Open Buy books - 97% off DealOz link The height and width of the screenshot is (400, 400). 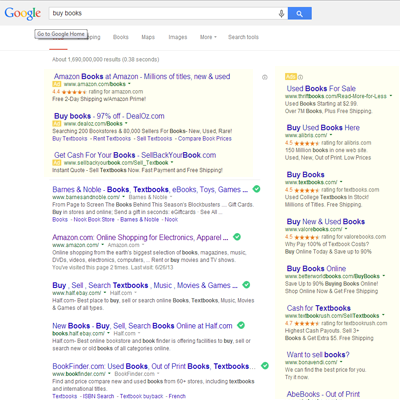109,116
